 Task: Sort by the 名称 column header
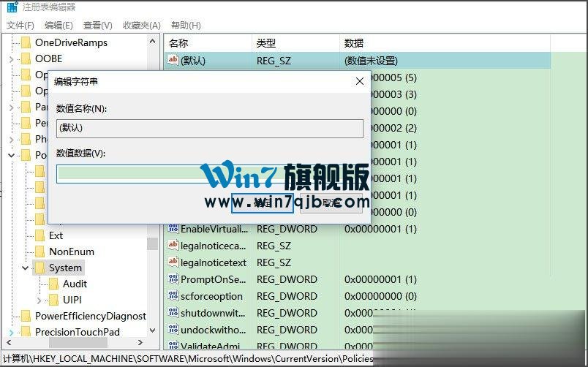tap(208, 43)
